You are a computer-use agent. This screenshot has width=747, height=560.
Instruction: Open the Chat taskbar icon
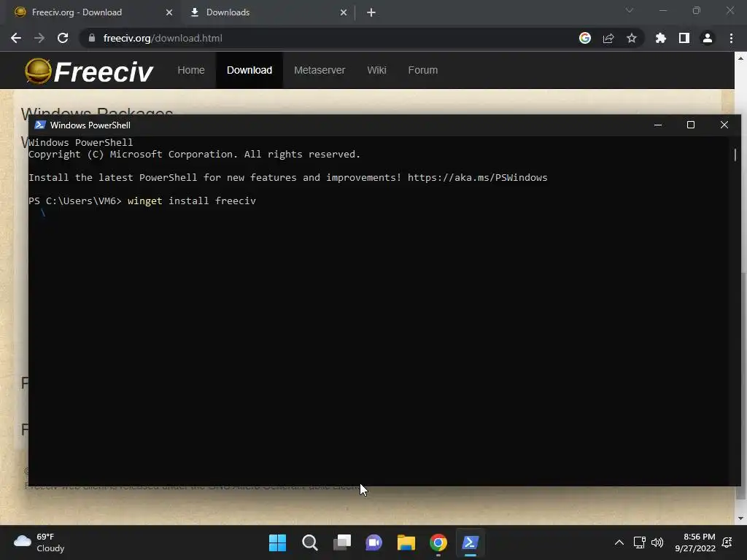[x=374, y=542]
